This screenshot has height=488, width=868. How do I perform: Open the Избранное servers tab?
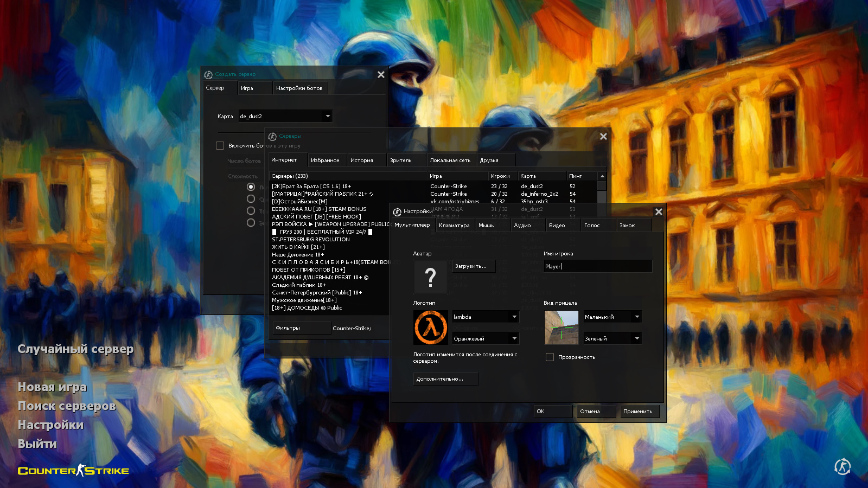click(x=325, y=160)
